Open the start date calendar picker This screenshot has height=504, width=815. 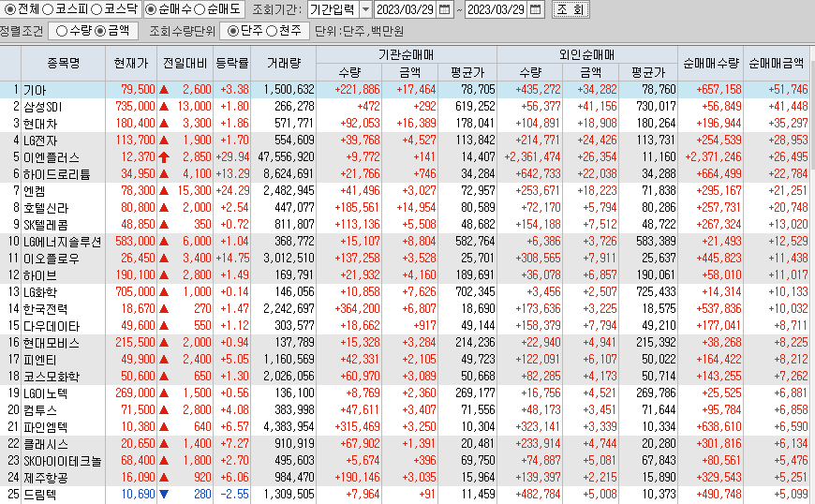tap(444, 9)
